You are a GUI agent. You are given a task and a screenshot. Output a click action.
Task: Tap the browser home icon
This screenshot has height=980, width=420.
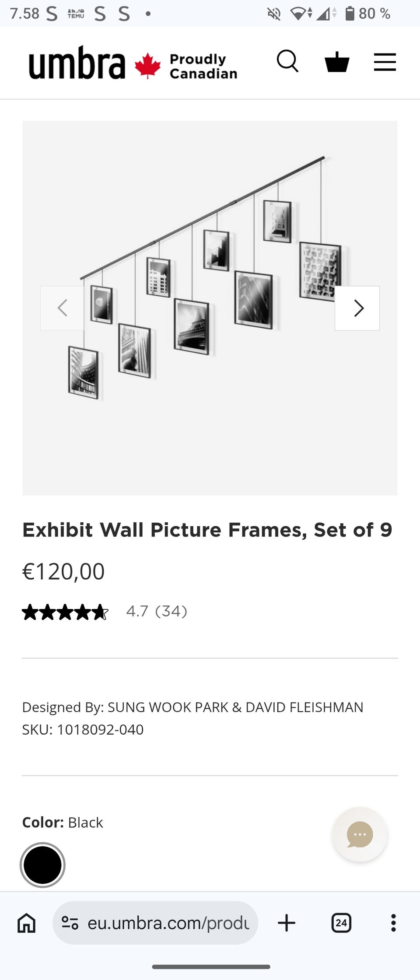pos(26,923)
